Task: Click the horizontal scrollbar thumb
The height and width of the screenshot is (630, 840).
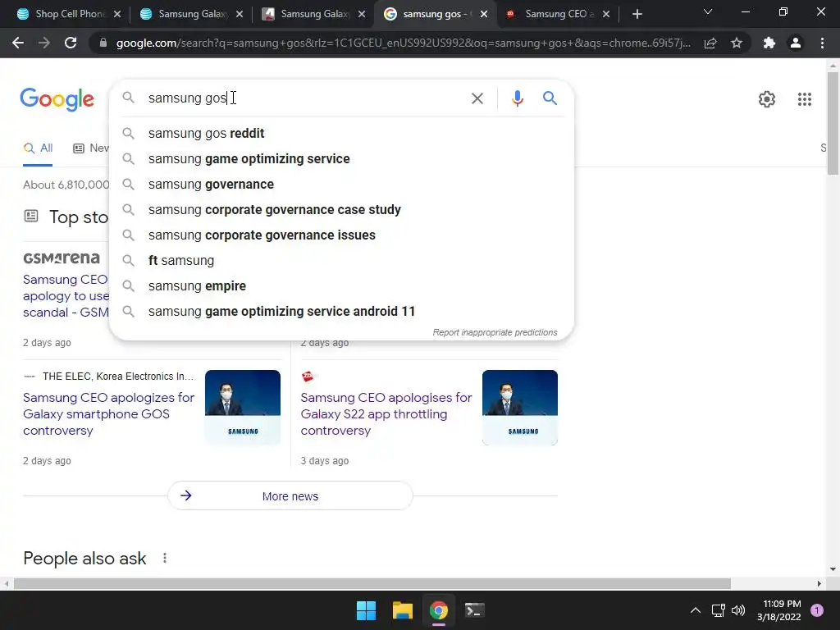Action: click(372, 583)
